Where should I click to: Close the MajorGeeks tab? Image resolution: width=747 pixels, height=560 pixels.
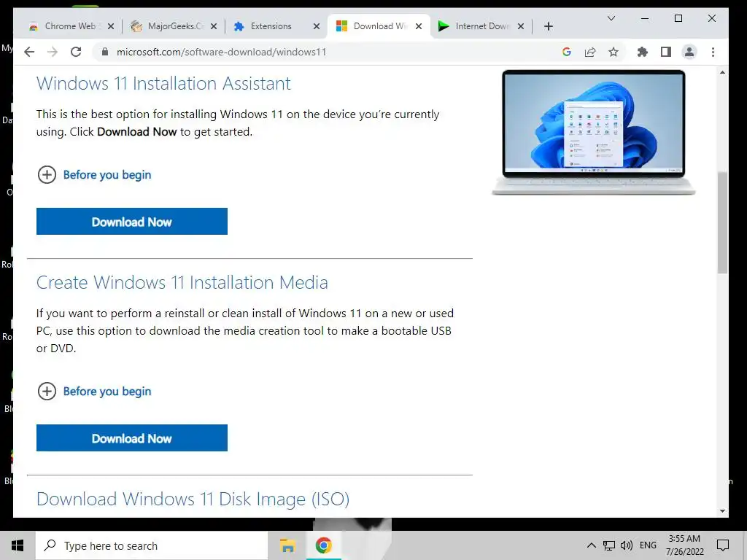click(214, 26)
